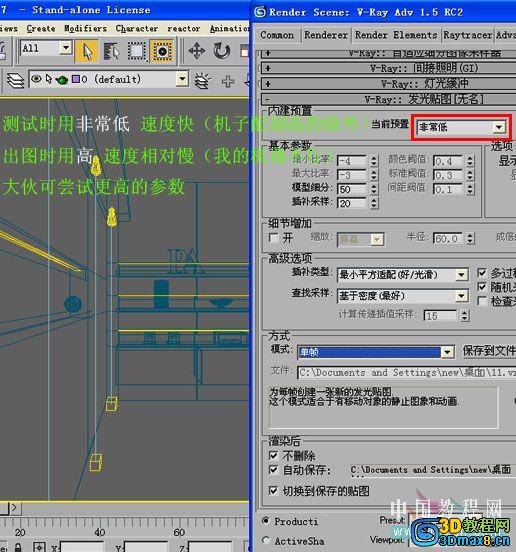Click the add selection to layer plus icon
Image resolution: width=516 pixels, height=552 pixels.
tap(228, 81)
